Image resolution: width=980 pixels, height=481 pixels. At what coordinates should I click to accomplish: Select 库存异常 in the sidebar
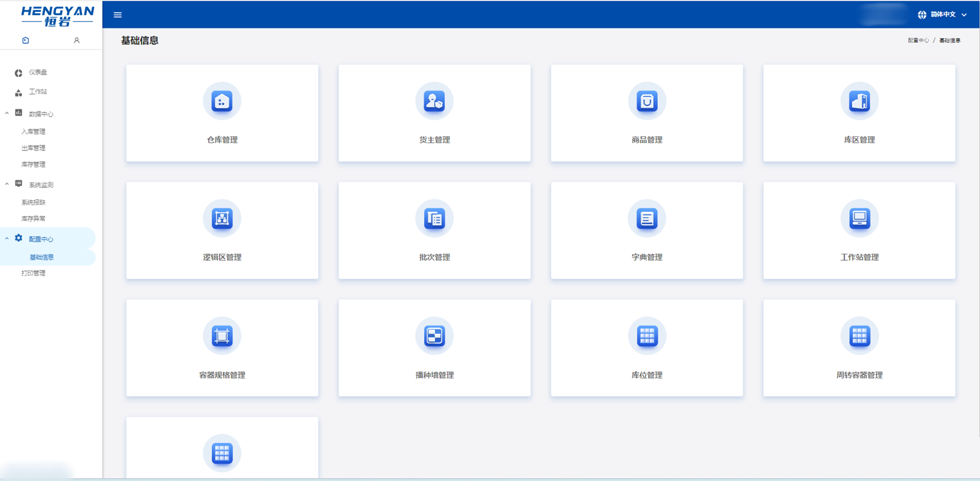[33, 218]
